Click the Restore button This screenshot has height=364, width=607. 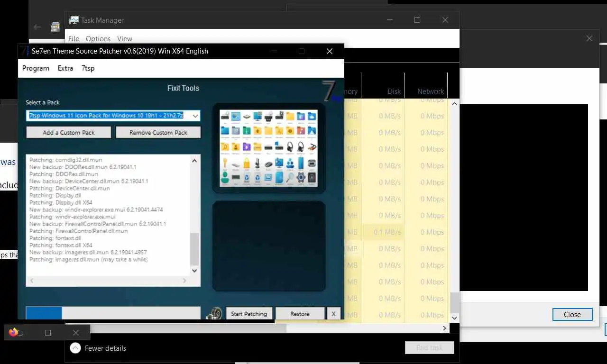(x=300, y=314)
